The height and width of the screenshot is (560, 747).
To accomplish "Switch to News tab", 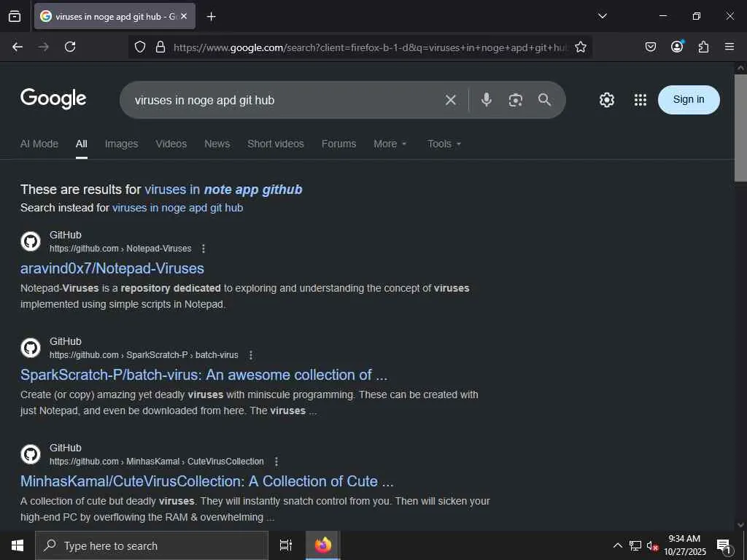I will tap(217, 144).
